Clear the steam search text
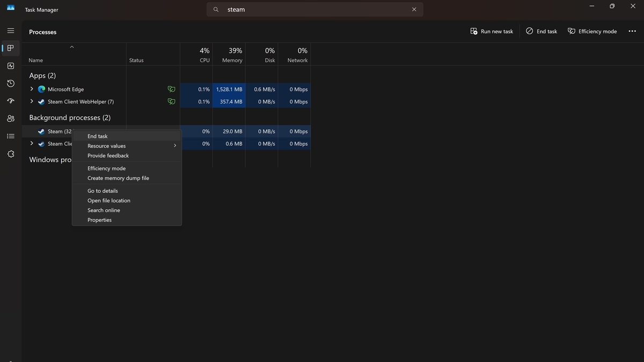The image size is (644, 362). (x=414, y=10)
